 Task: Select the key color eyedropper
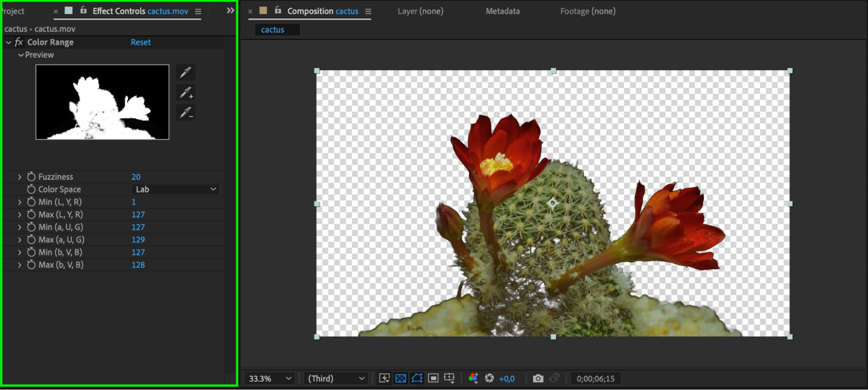(x=185, y=72)
